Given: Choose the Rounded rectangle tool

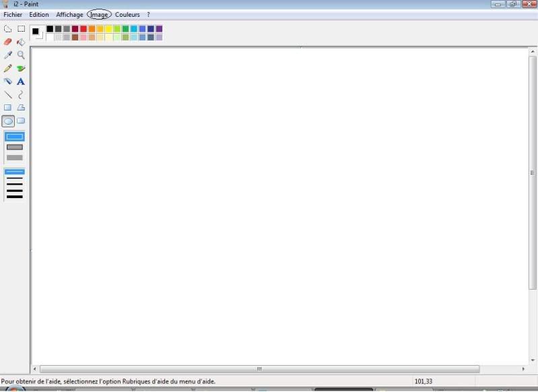Looking at the screenshot, I should click(x=21, y=121).
